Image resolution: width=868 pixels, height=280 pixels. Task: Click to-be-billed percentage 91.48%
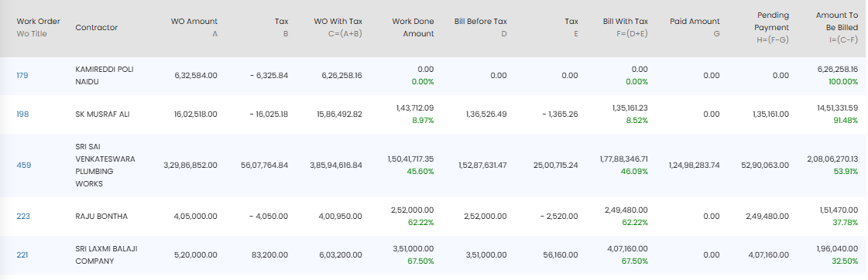846,120
